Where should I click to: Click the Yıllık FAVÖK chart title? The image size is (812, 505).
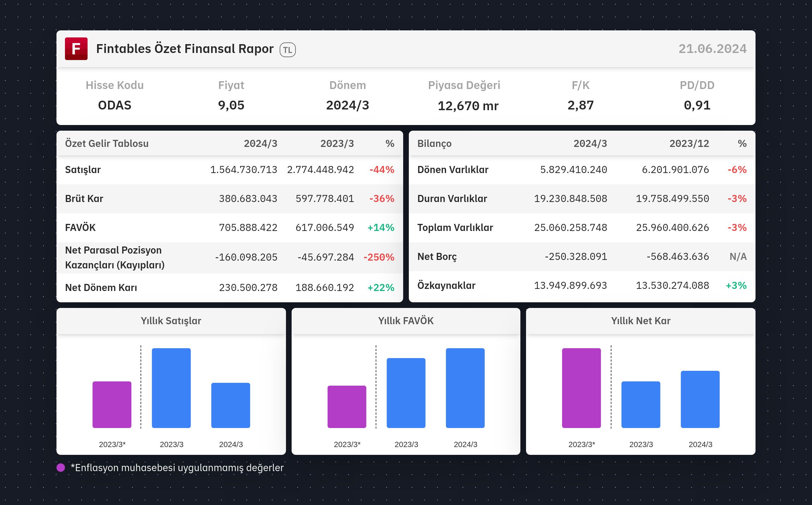406,321
